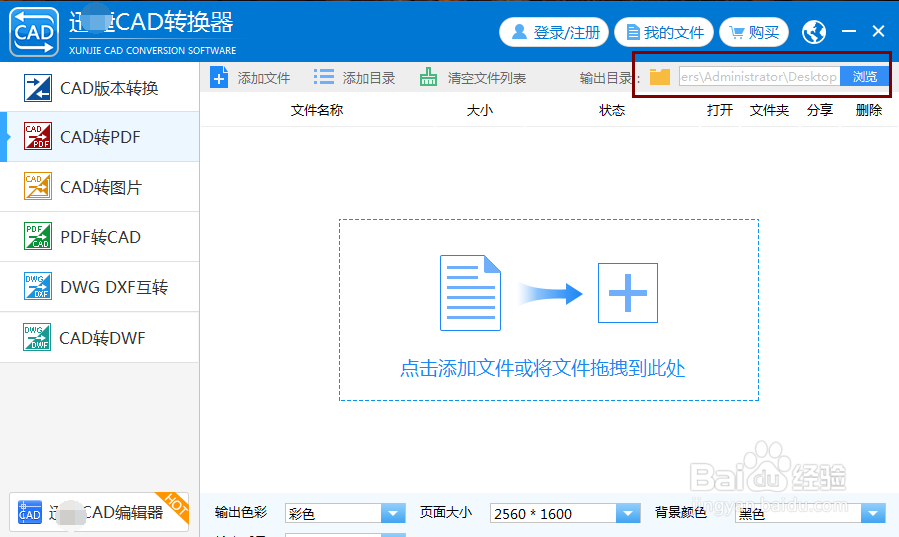899x537 pixels.
Task: Click 添加文件 label in toolbar
Action: click(264, 78)
